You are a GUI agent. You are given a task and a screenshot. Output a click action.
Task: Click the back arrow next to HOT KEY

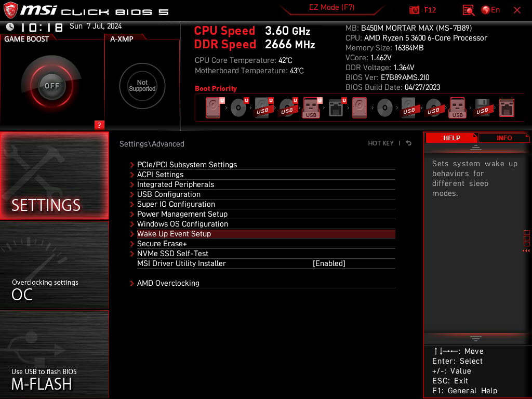[x=408, y=143]
